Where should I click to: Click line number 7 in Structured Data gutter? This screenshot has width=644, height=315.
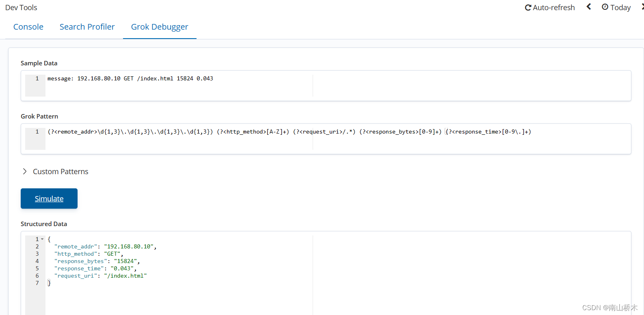[37, 283]
